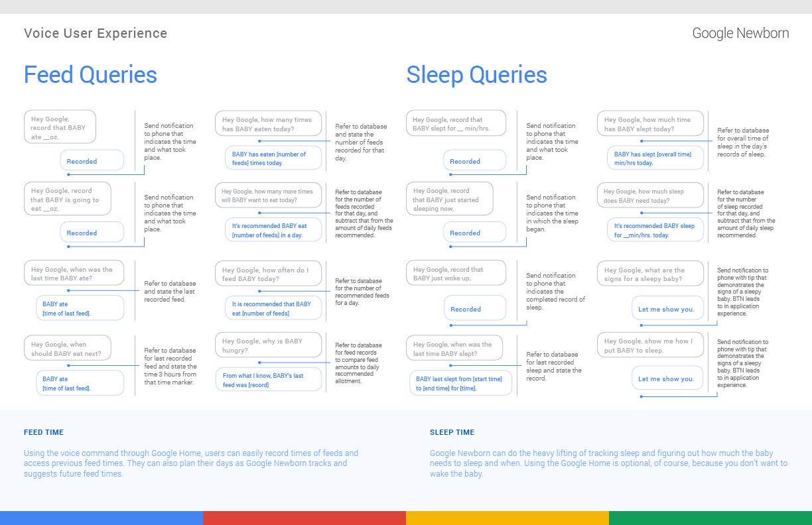
Task: Click note mentioning "time 3 hours from that time marker"
Action: pyautogui.click(x=170, y=366)
